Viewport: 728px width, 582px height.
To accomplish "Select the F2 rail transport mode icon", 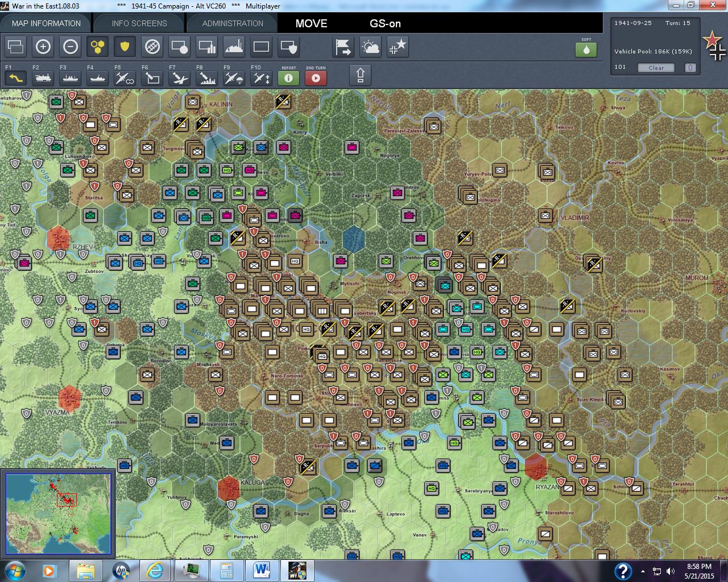I will click(x=43, y=78).
